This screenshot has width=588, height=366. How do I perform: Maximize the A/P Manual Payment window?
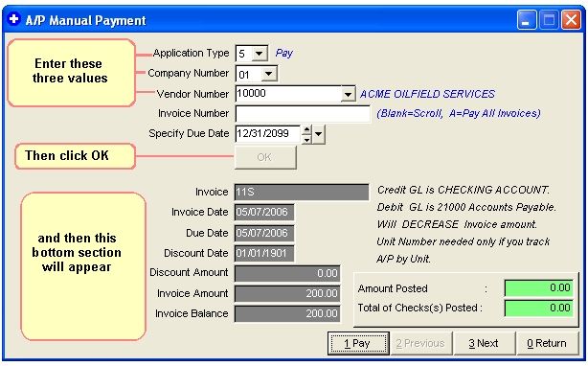pyautogui.click(x=549, y=19)
